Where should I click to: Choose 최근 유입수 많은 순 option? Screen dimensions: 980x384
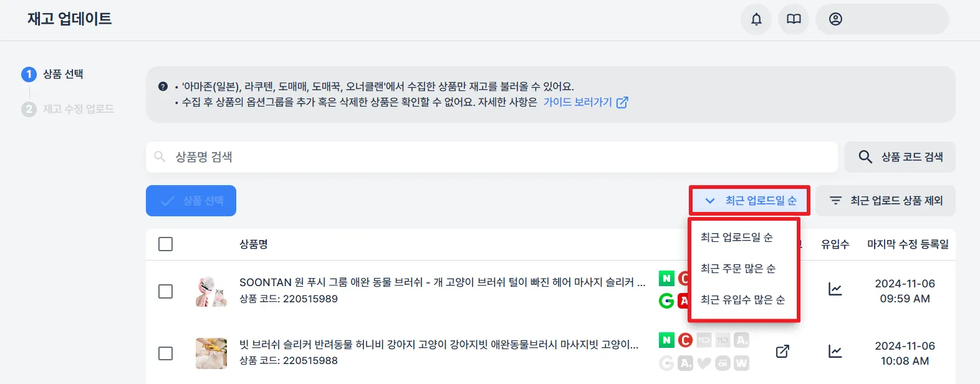coord(742,300)
